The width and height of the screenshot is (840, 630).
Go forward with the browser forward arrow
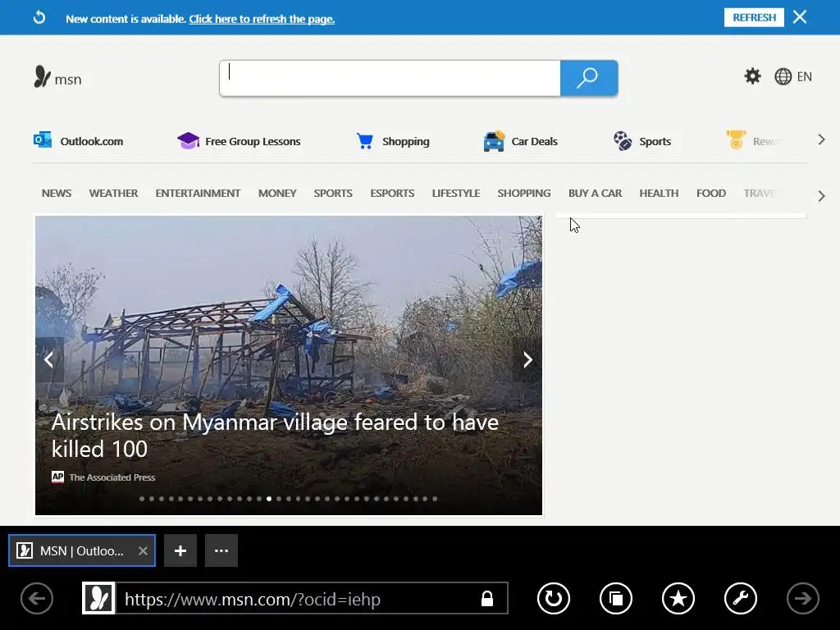[802, 598]
